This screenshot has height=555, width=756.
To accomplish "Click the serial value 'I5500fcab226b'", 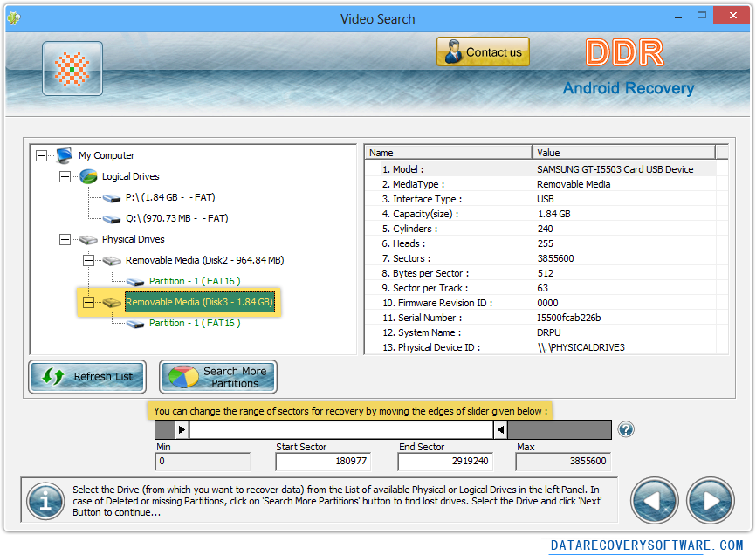I will coord(569,318).
